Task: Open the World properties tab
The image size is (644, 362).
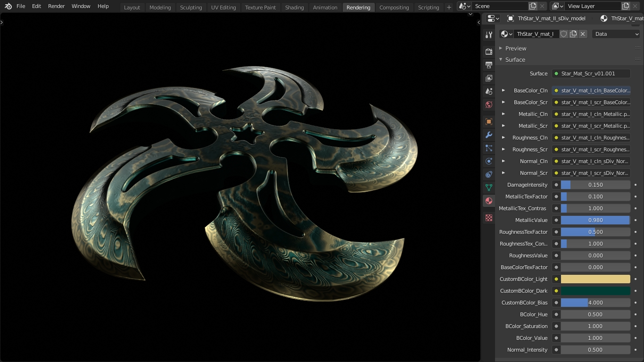Action: click(489, 105)
